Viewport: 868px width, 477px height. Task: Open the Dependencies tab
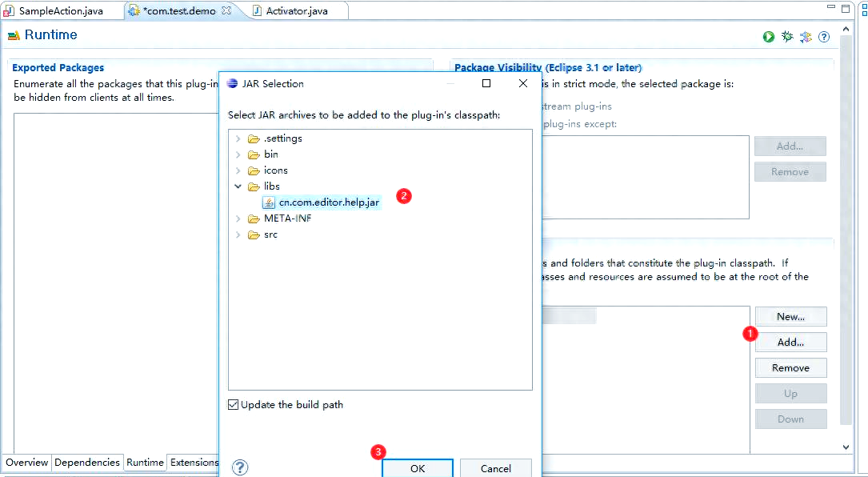[87, 463]
